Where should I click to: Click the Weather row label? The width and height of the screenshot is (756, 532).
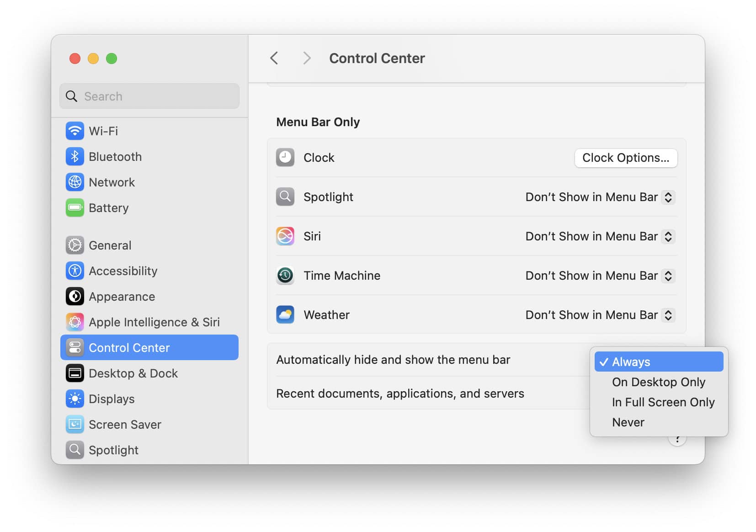(326, 315)
